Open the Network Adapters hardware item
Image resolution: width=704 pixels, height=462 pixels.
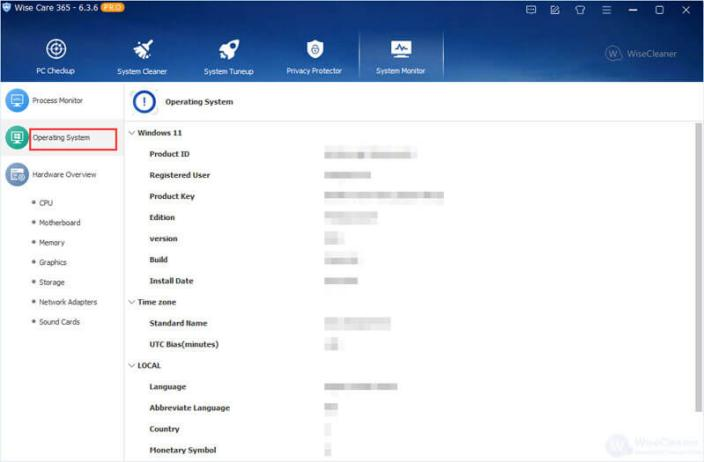click(68, 302)
